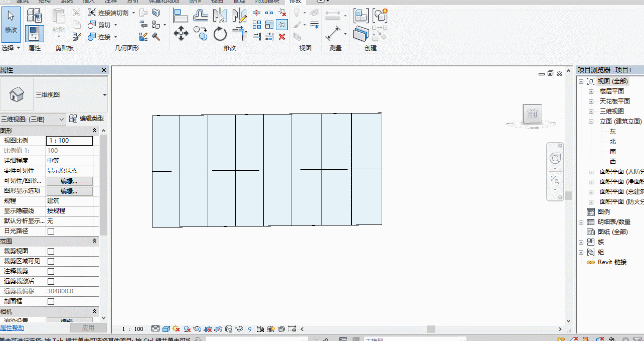Click the Match Type Properties brush icon
644x341 pixels.
[x=77, y=37]
